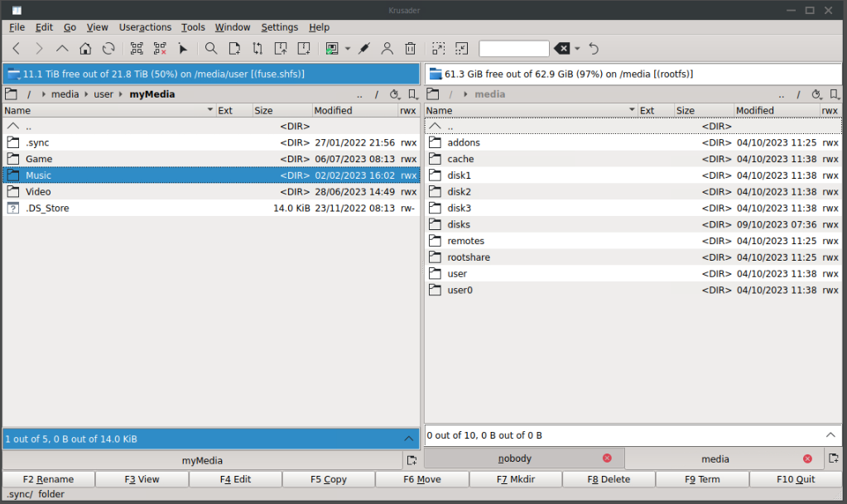This screenshot has height=504, width=847.
Task: Close the 'nobody' tab
Action: click(x=607, y=458)
